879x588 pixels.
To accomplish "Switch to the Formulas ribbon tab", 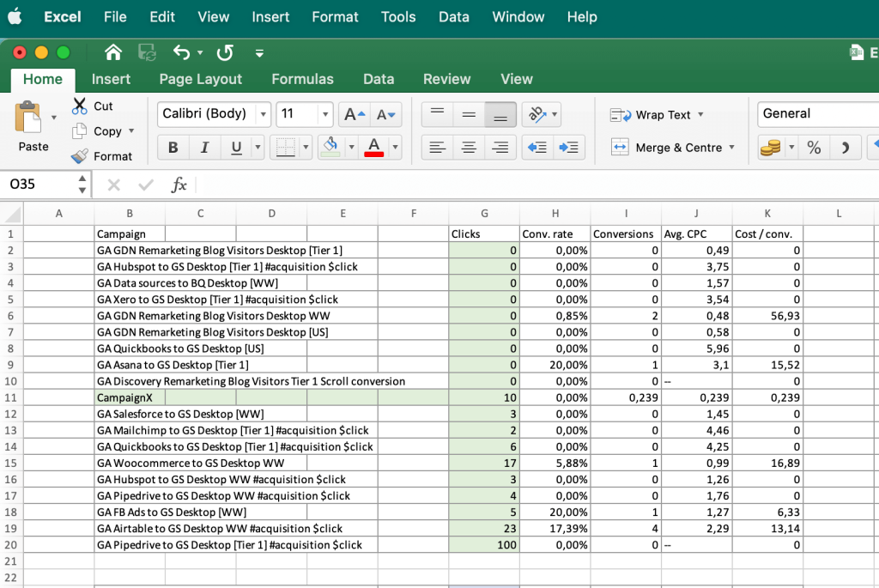I will point(302,79).
